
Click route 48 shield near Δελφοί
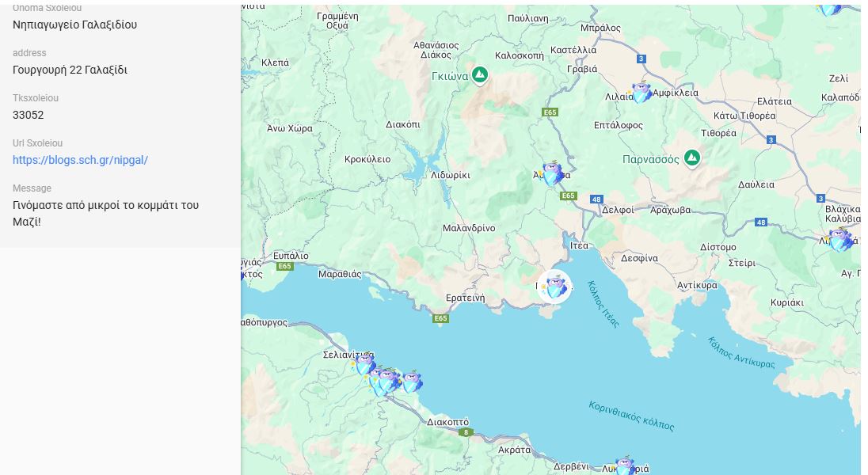[x=597, y=199]
